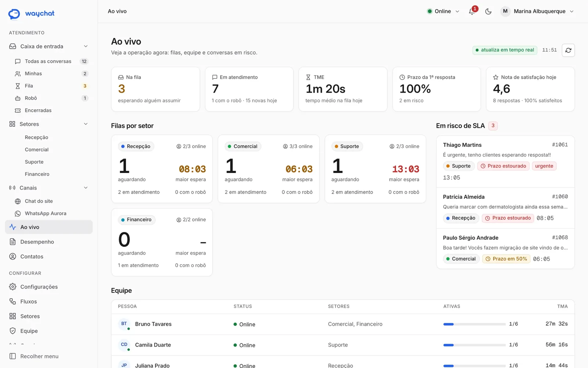Open WhatsApp Aurora channel

tap(51, 213)
